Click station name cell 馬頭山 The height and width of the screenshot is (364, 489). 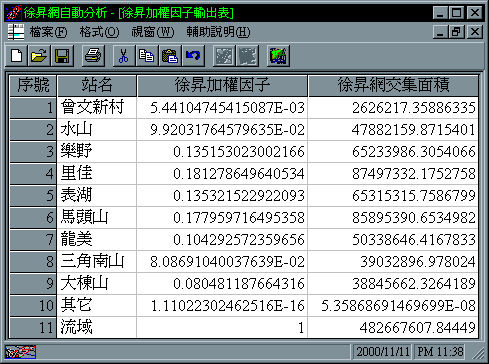(x=97, y=218)
